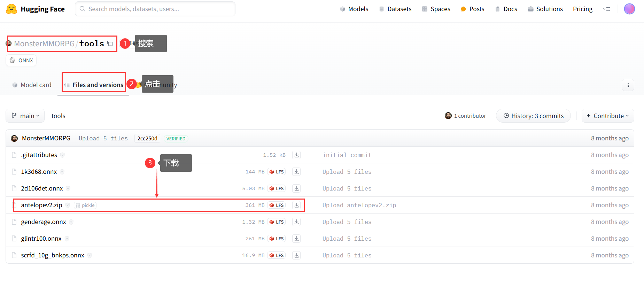This screenshot has height=287, width=644.
Task: Click the LFS badge on scrfd_10g_bnkps.onnx
Action: pos(277,255)
